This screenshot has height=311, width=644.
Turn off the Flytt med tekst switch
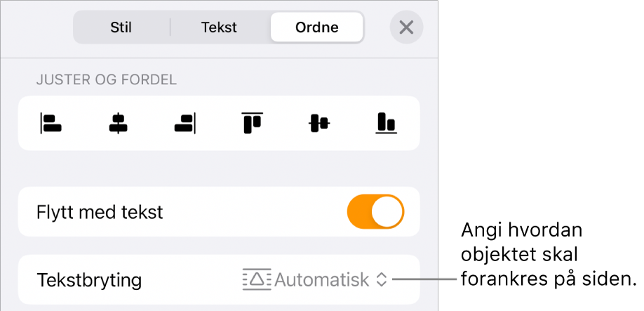[x=375, y=211]
